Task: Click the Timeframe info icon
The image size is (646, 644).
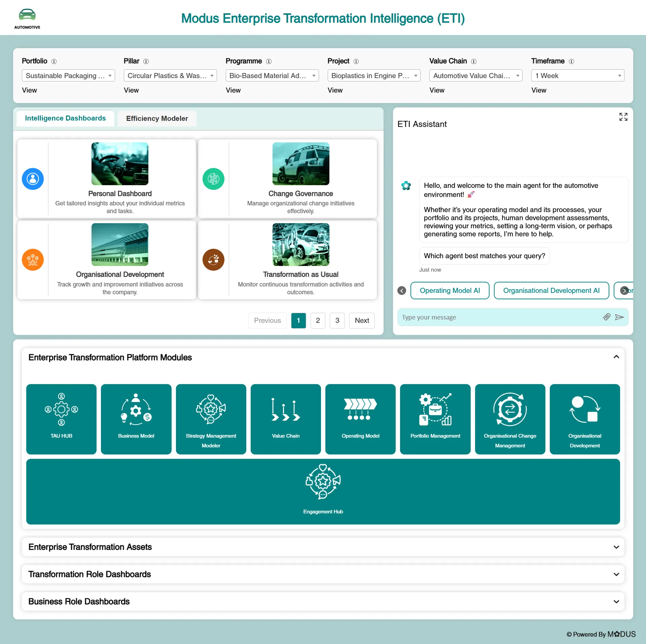Action: point(571,61)
